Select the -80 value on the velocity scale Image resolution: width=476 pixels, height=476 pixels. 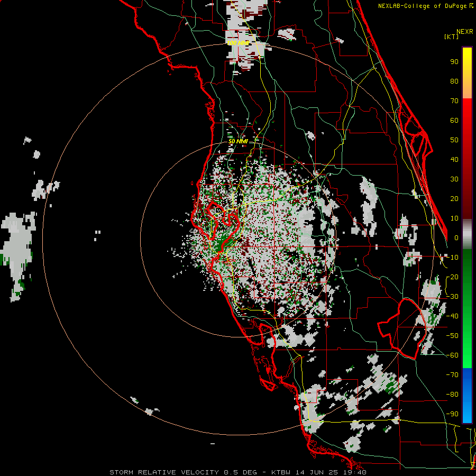[452, 395]
